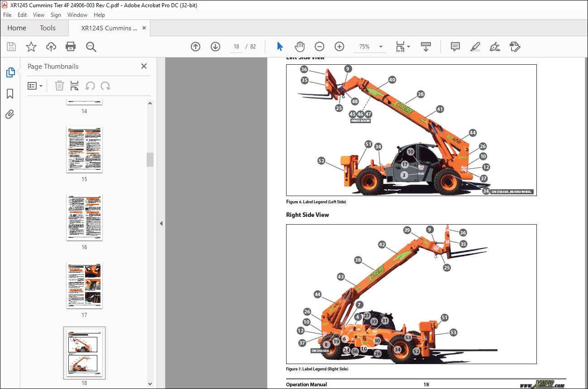Click the Stamp/redact tool icon
The height and width of the screenshot is (389, 588).
click(515, 47)
